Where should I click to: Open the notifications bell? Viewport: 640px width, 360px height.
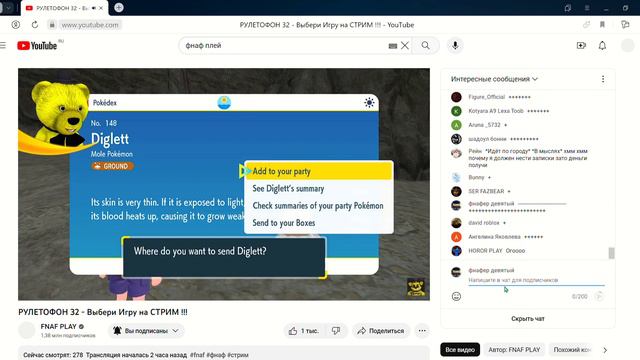(x=602, y=46)
